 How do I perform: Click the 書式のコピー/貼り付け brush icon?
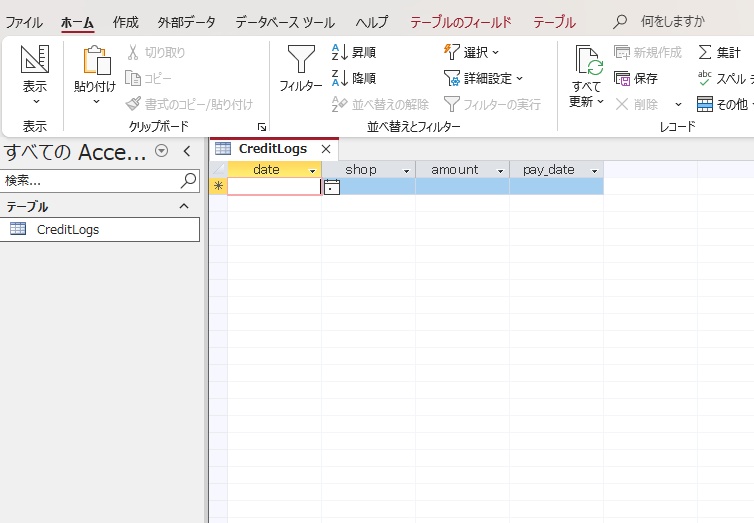[133, 104]
